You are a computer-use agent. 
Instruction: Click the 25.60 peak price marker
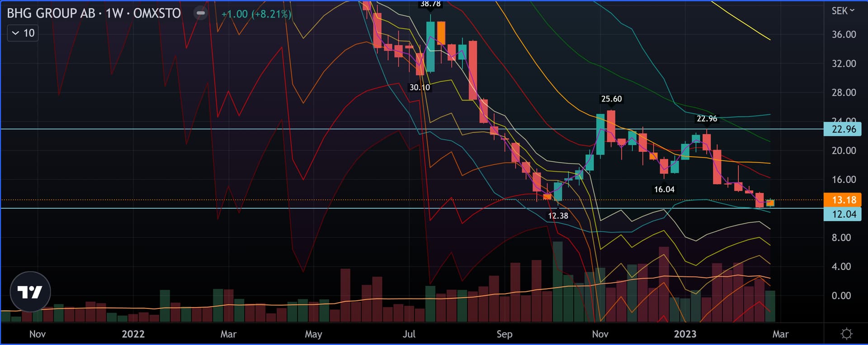click(x=611, y=99)
